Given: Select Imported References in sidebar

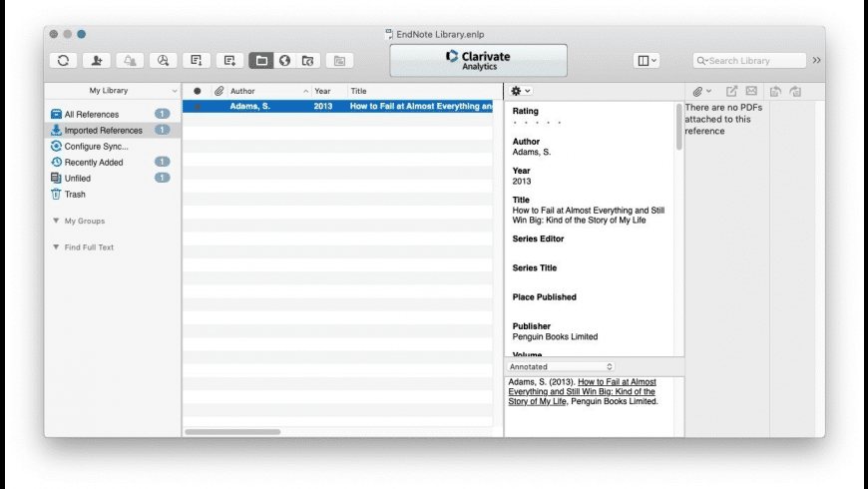Looking at the screenshot, I should click(103, 130).
